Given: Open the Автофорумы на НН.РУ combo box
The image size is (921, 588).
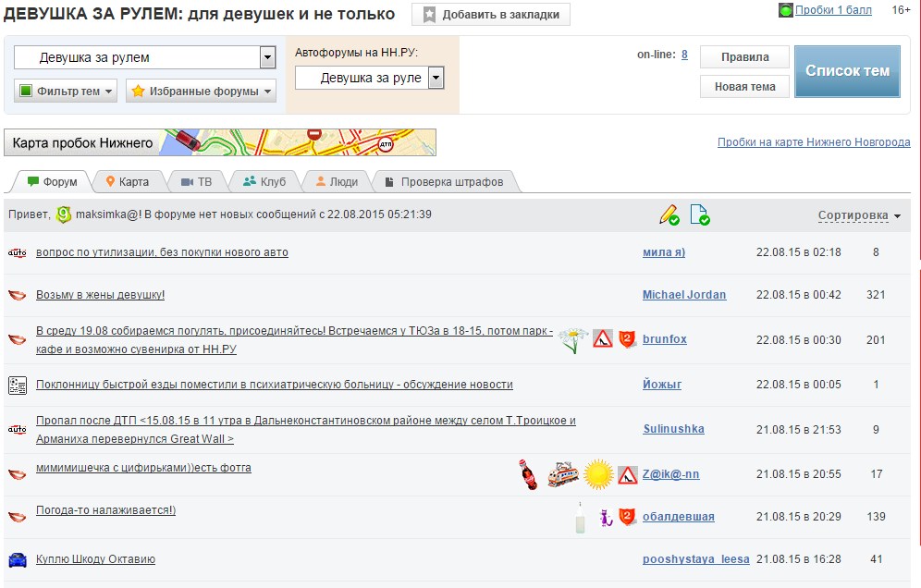Looking at the screenshot, I should [370, 78].
